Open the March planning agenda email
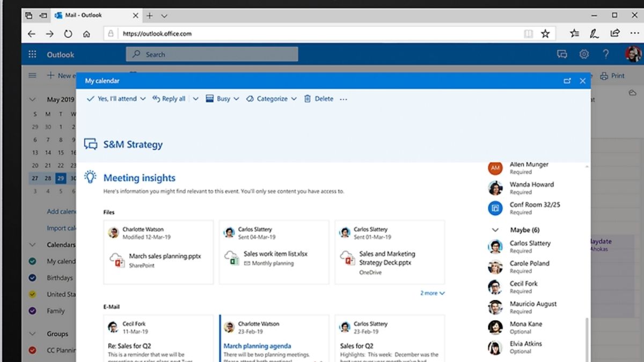 point(257,346)
